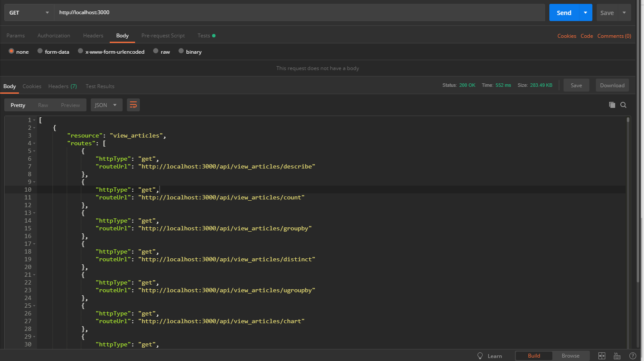The image size is (644, 361).
Task: Copy response body to clipboard icon
Action: click(612, 105)
